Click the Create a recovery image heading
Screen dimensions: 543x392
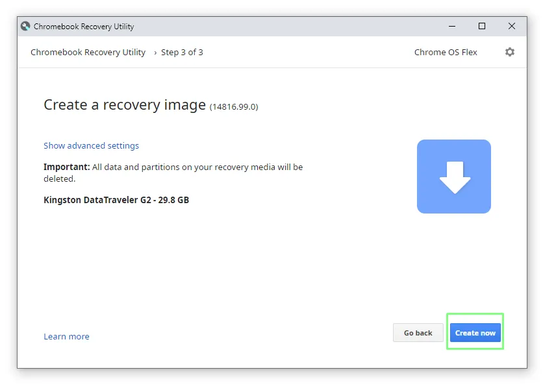(x=124, y=105)
